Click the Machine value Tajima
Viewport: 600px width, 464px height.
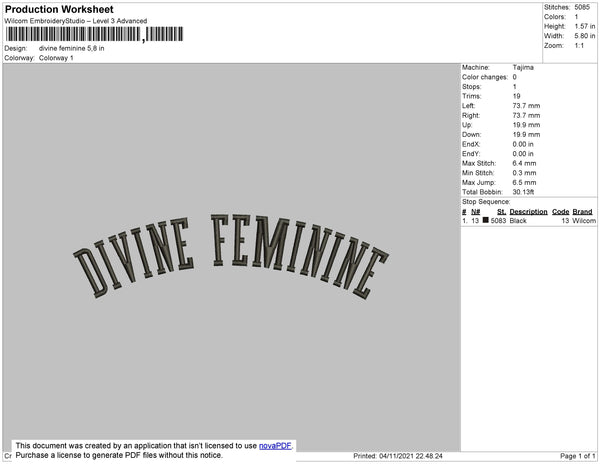click(x=523, y=68)
